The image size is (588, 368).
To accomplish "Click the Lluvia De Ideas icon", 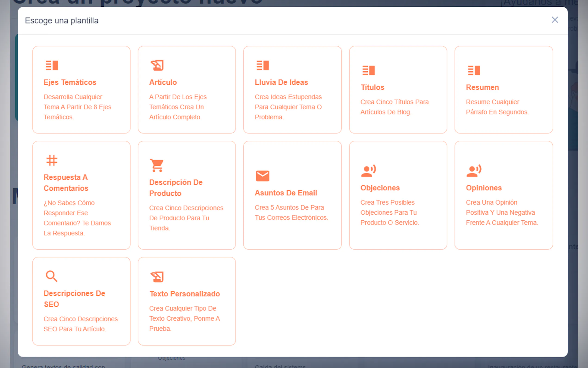I will pos(263,65).
